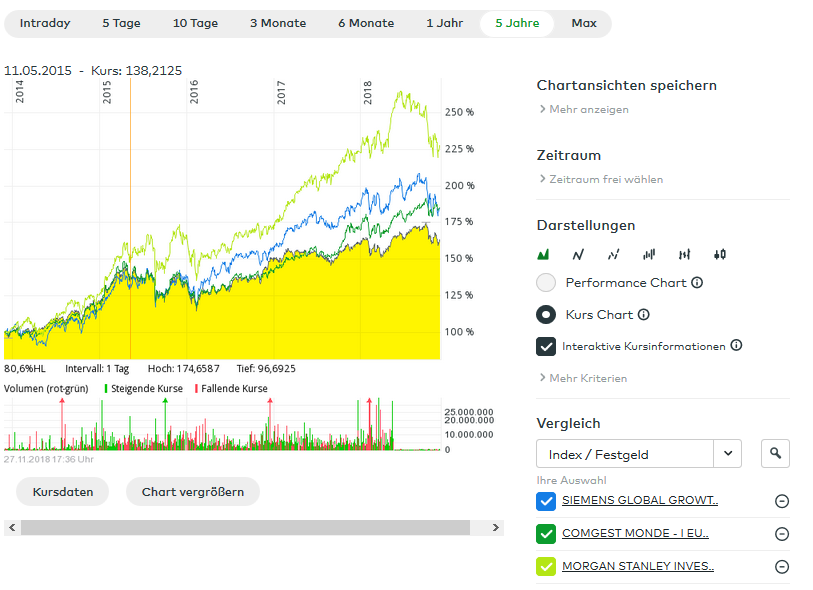
Task: Select the mountain chart style icon
Action: click(543, 254)
